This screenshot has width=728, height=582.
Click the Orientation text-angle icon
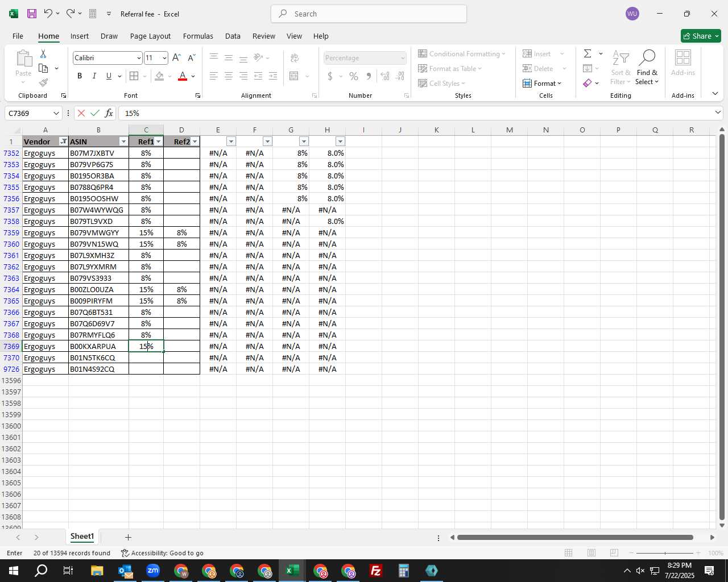pos(258,57)
